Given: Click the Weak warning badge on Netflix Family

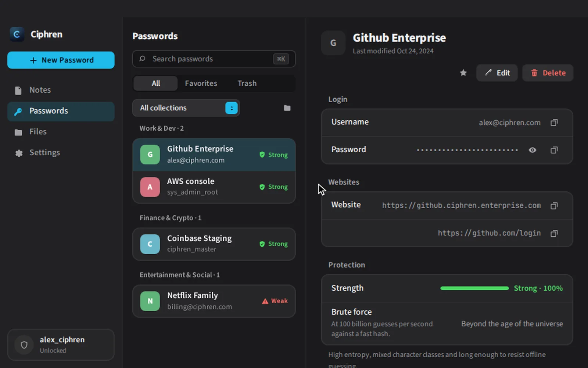Looking at the screenshot, I should [x=275, y=301].
